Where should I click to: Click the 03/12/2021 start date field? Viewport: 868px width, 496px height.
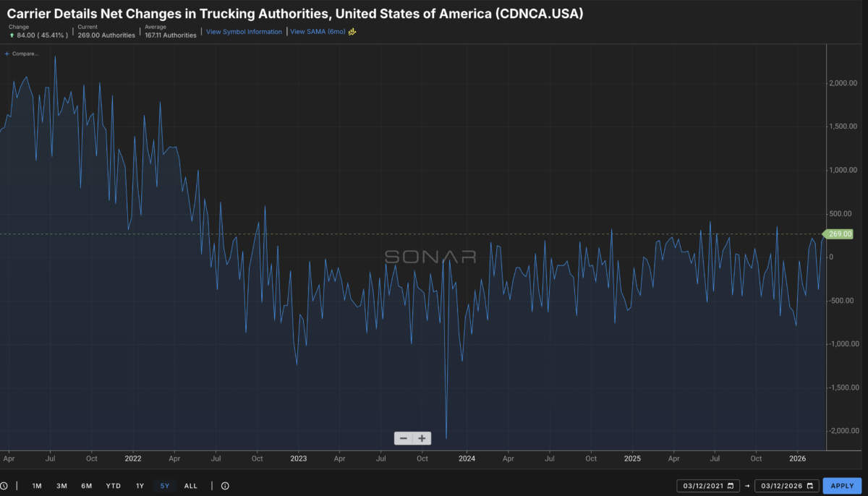[x=702, y=486]
